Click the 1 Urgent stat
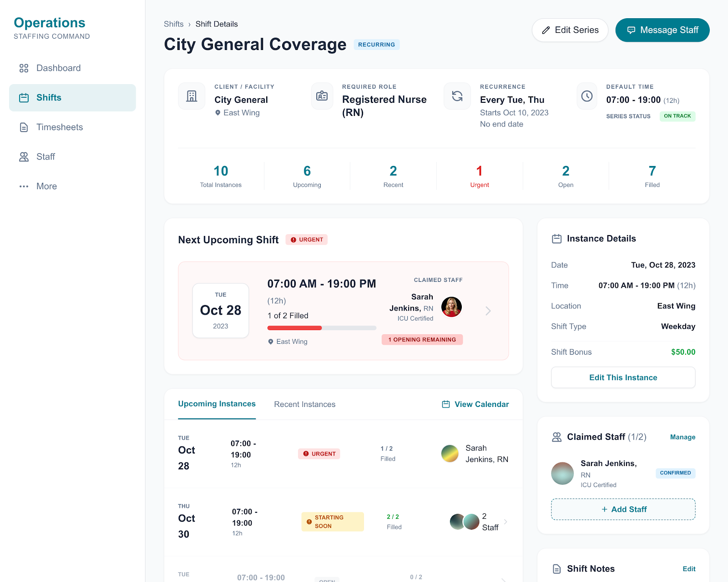Screen dimensions: 728x582 pos(480,176)
